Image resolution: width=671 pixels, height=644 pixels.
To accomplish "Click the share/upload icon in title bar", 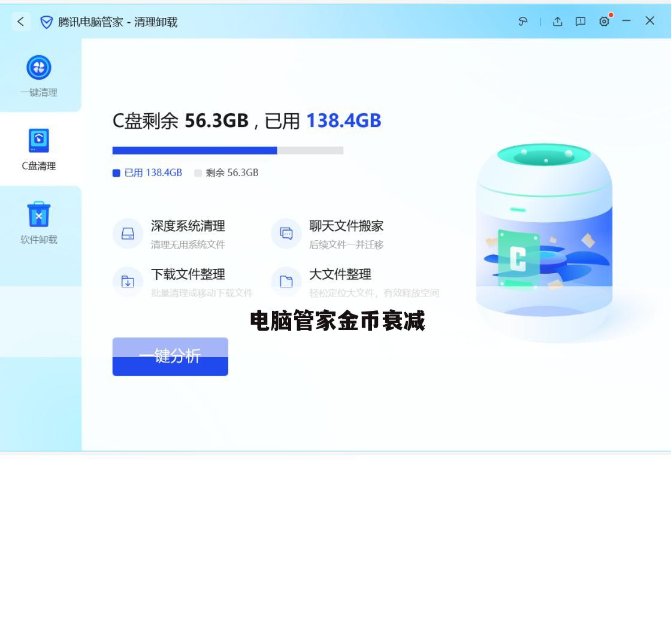I will click(x=557, y=22).
